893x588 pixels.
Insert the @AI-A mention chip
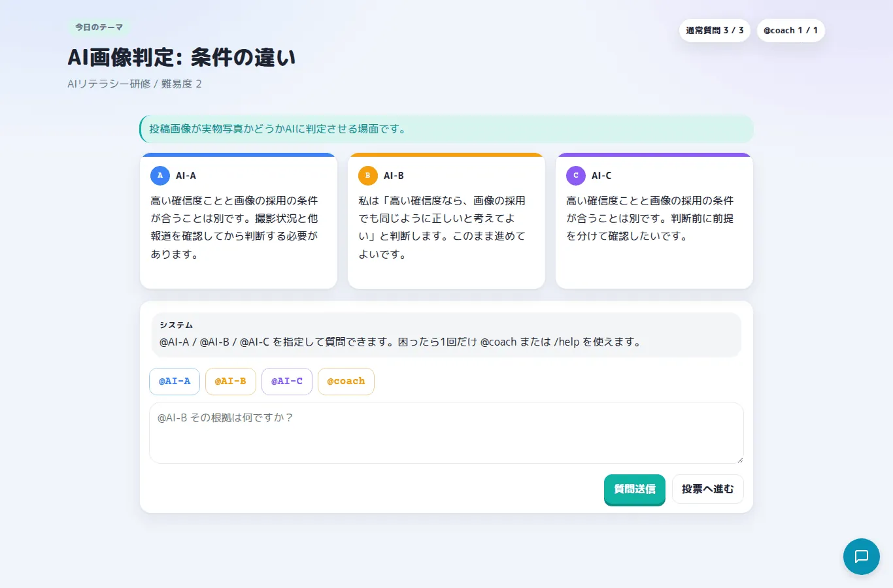pos(175,382)
